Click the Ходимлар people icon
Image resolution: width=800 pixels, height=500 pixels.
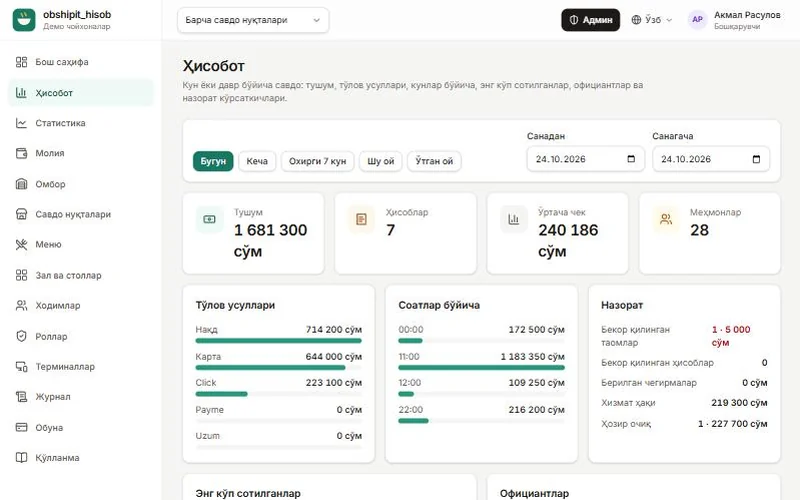click(21, 306)
